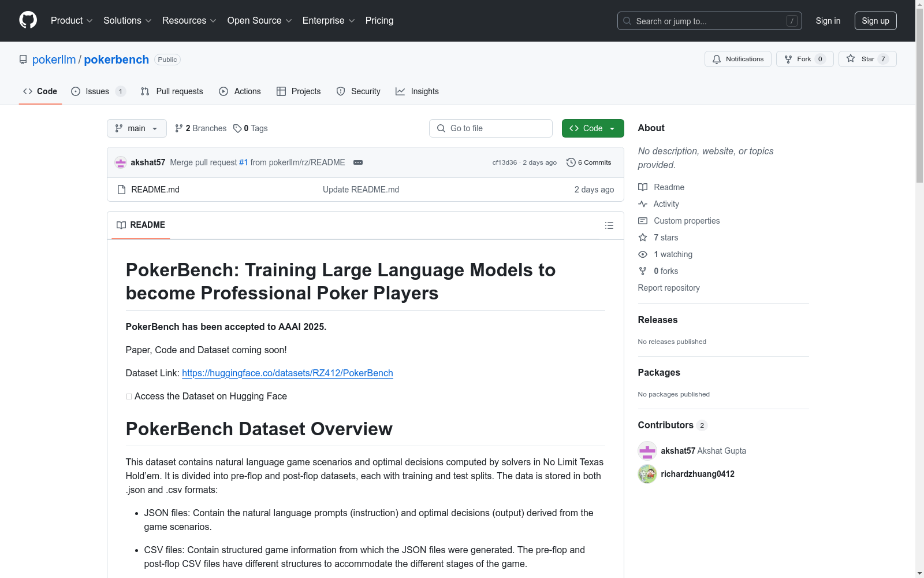Star the repository

[867, 59]
